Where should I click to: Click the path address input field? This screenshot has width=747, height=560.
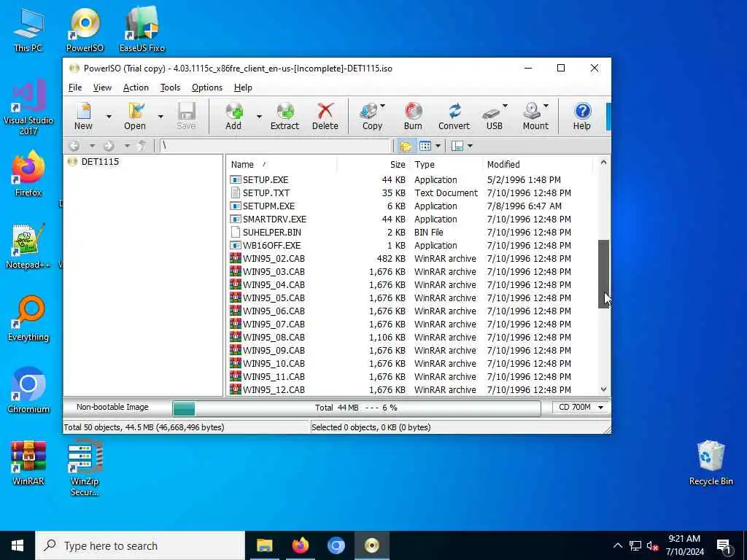275,146
